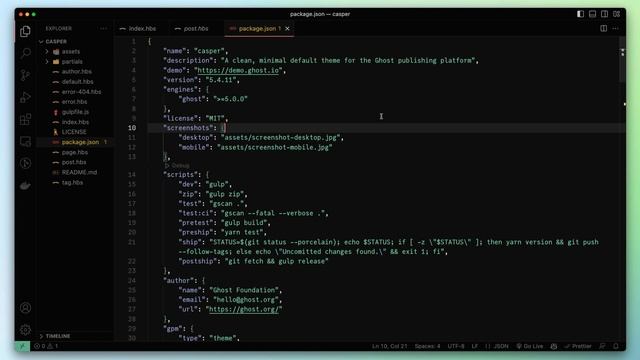
Task: Click UTF-8 encoding in status bar
Action: pos(456,346)
